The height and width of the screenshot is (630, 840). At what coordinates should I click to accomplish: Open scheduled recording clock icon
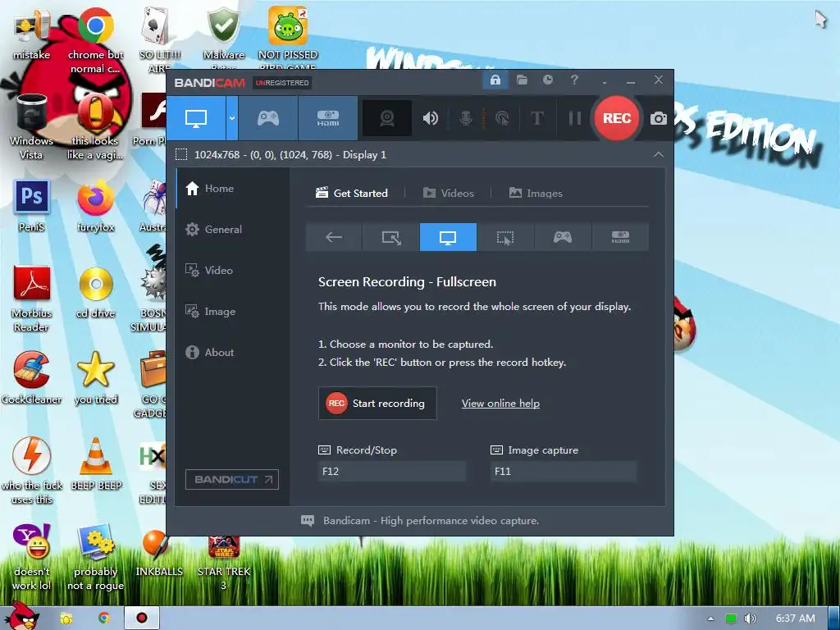[547, 80]
